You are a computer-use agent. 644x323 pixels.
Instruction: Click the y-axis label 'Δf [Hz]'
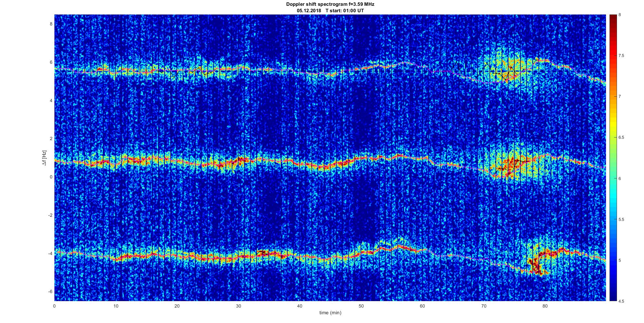(44, 158)
